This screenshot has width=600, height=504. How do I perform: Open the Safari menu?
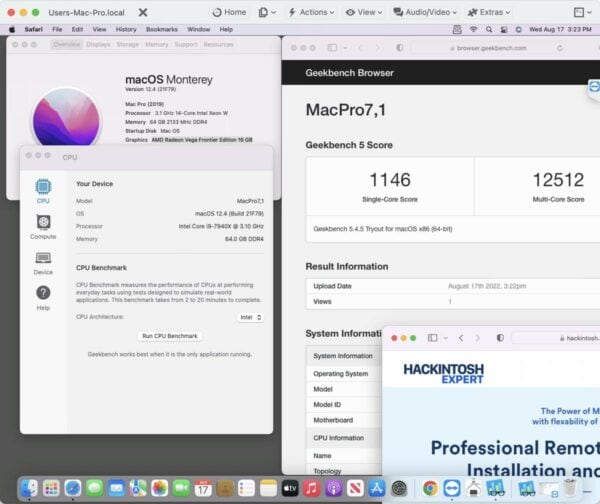33,29
